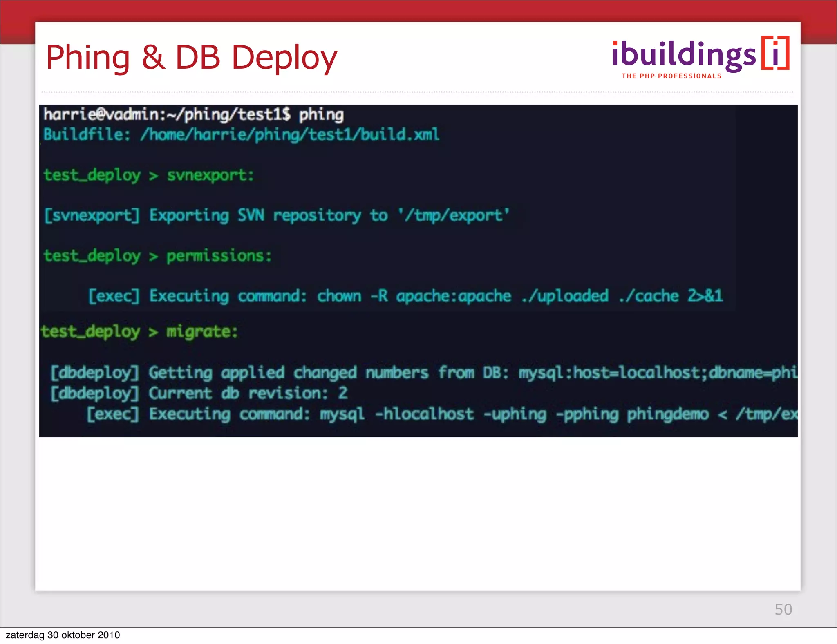Click the word phing after the prompt

tap(321, 115)
